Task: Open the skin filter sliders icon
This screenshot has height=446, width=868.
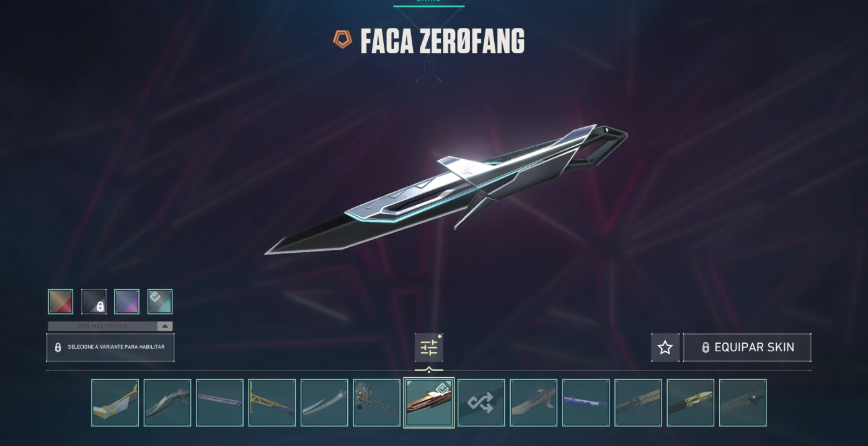Action: click(x=429, y=348)
